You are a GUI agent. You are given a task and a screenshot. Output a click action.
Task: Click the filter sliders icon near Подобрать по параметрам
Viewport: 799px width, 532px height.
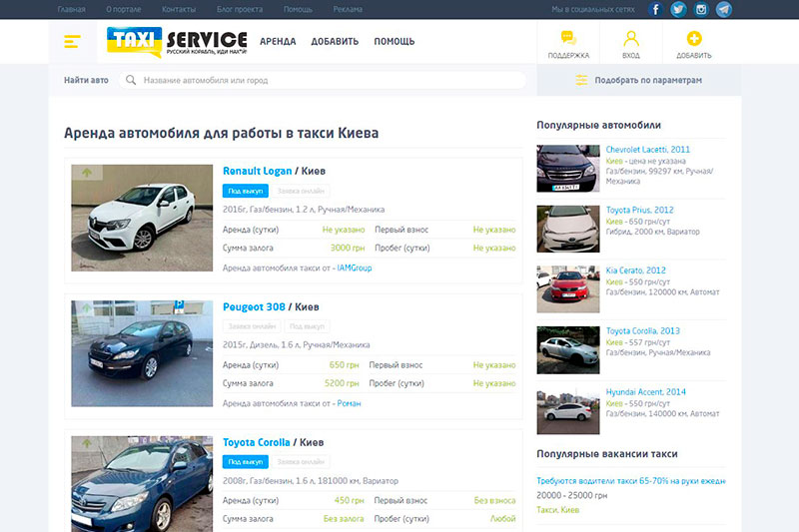(x=581, y=80)
